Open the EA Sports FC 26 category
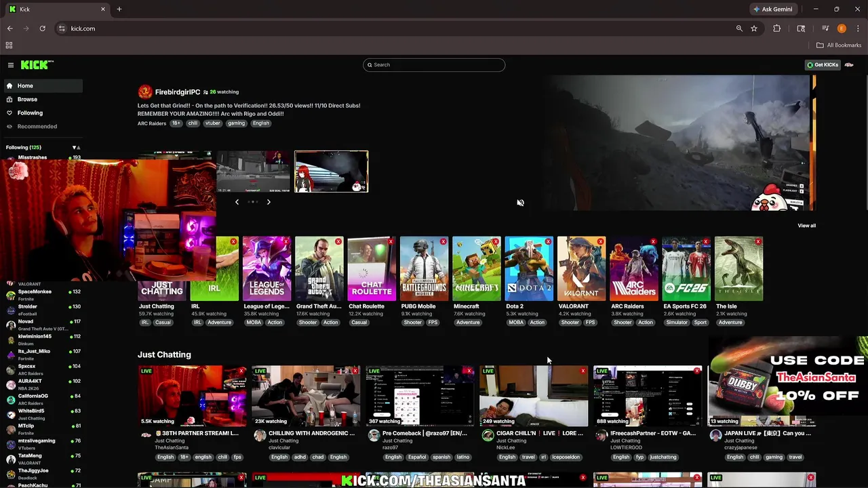This screenshot has height=488, width=868. pyautogui.click(x=686, y=268)
